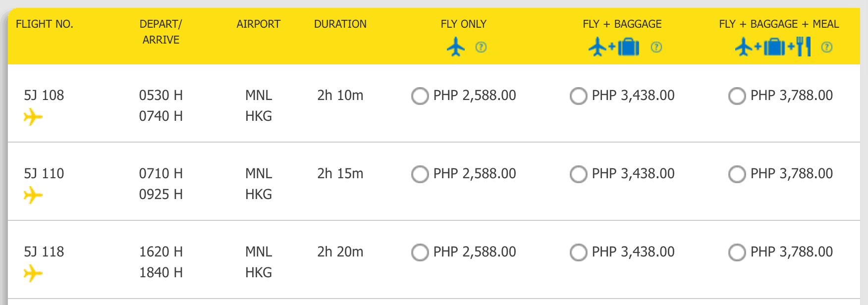
Task: Select the Fly Only fare for flight 5J 108
Action: tap(420, 96)
